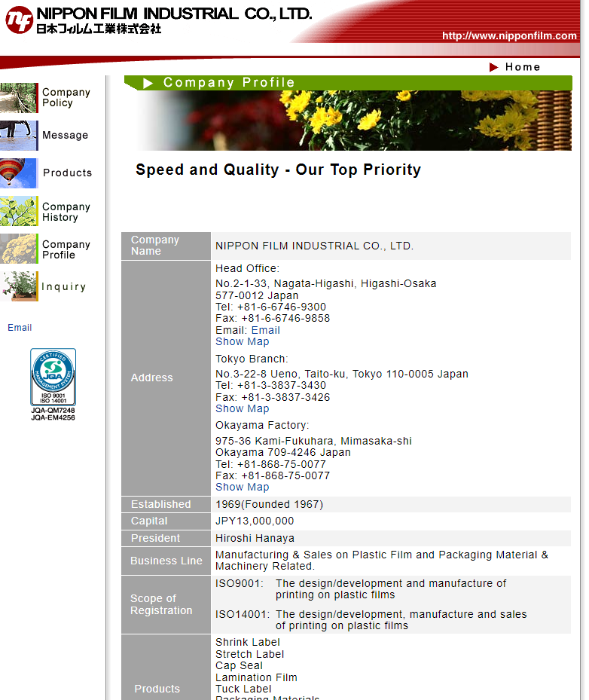Open the Company Policy menu item
The height and width of the screenshot is (700, 589).
(x=66, y=98)
